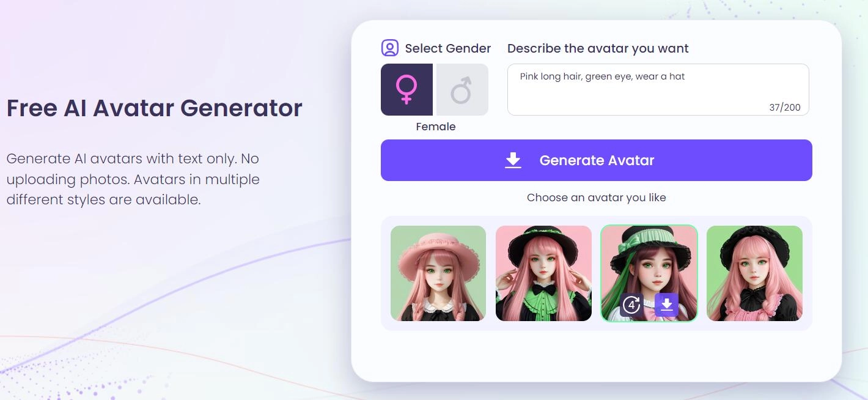Click the download arrow inside Generate Avatar

513,160
